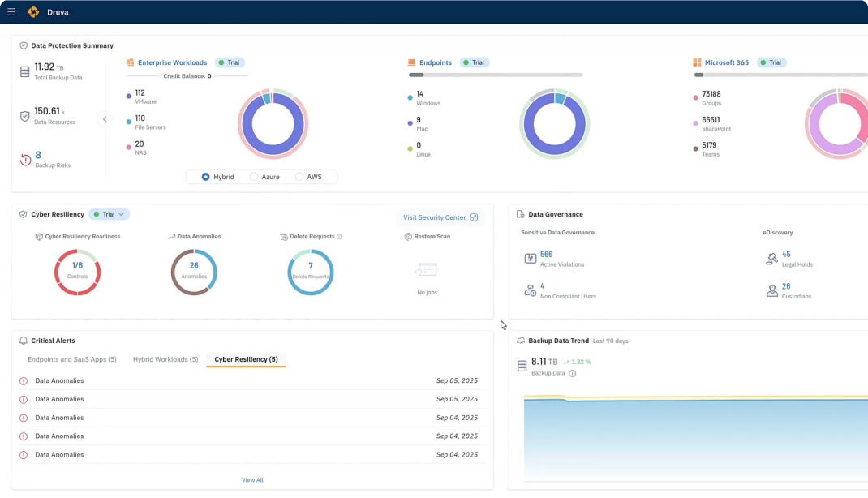Click the Legal Holds gavel icon
Image resolution: width=868 pixels, height=498 pixels.
pos(771,259)
